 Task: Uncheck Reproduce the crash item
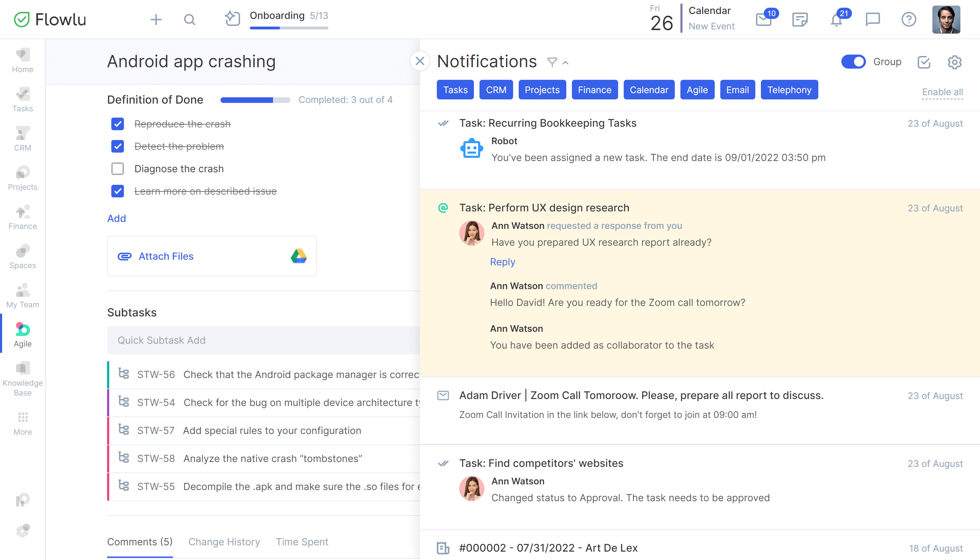click(117, 124)
